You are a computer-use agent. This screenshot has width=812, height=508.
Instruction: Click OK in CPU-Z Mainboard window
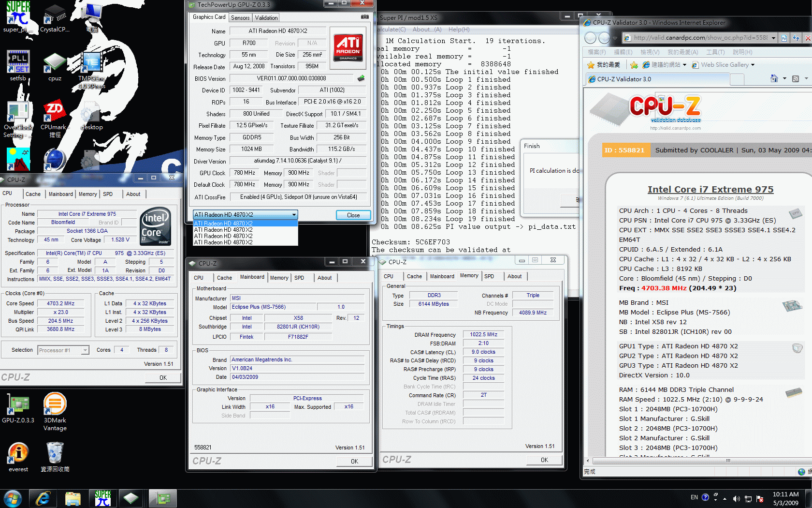click(354, 461)
